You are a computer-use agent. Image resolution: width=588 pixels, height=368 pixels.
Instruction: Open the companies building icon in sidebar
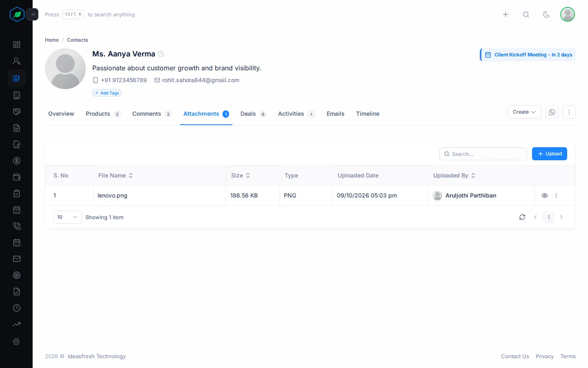[17, 95]
